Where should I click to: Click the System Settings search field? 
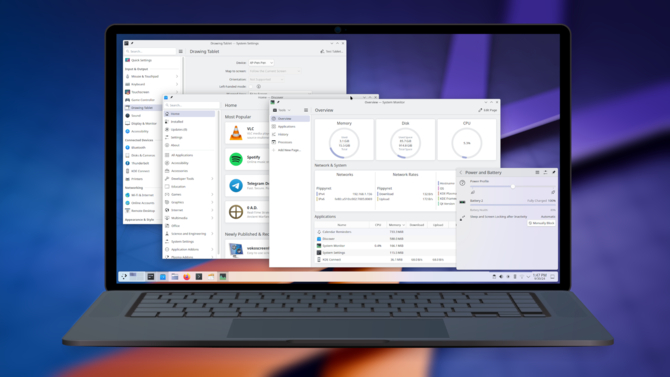pyautogui.click(x=150, y=51)
